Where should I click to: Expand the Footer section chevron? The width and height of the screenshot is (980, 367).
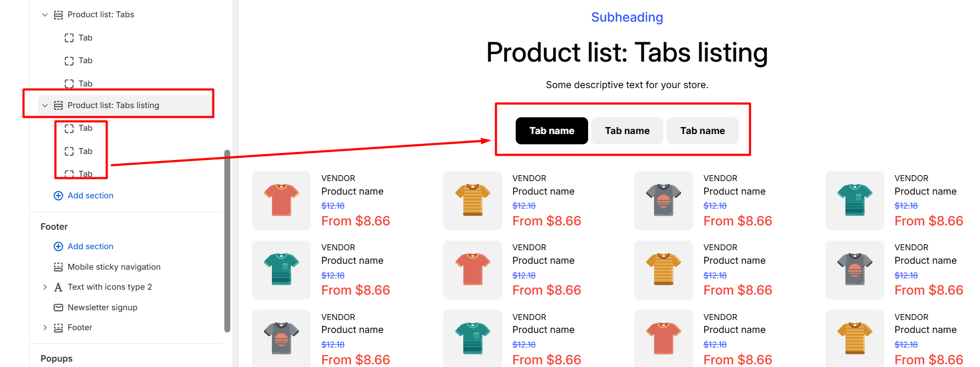click(45, 328)
